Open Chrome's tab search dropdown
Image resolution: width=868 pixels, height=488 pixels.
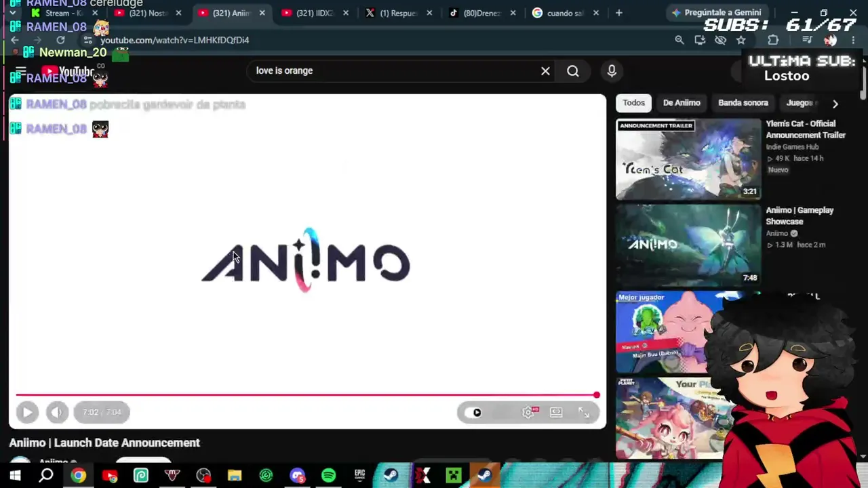tap(12, 13)
